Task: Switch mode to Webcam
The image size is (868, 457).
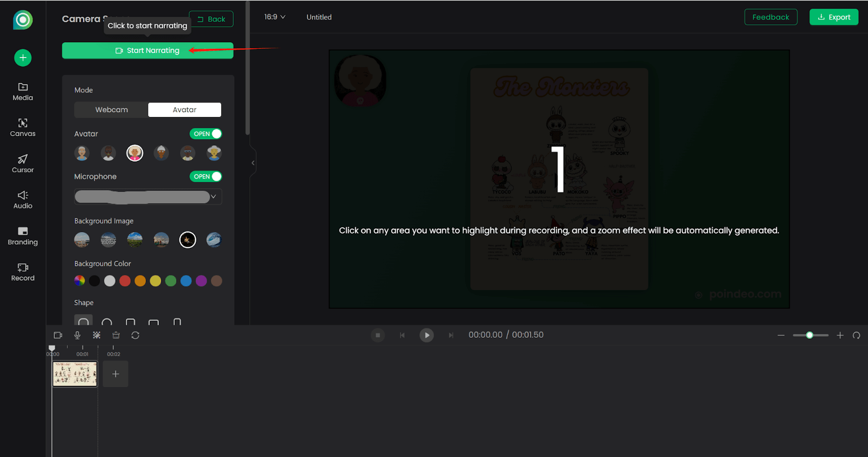Action: coord(112,110)
